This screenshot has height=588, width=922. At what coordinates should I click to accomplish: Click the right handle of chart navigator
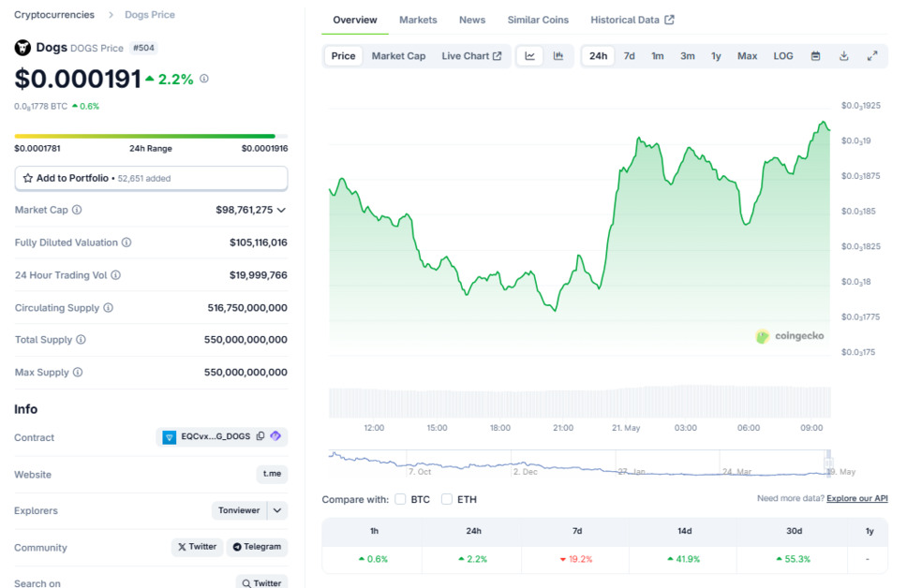[x=828, y=462]
